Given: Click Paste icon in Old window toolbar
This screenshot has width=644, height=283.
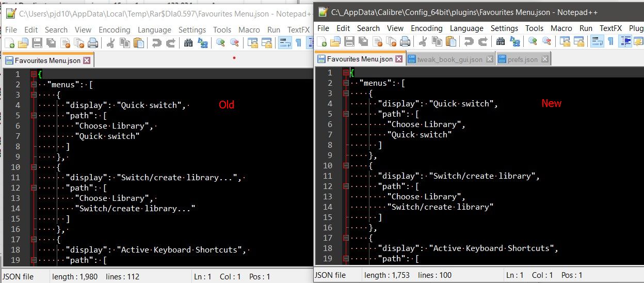Looking at the screenshot, I should pyautogui.click(x=138, y=43).
